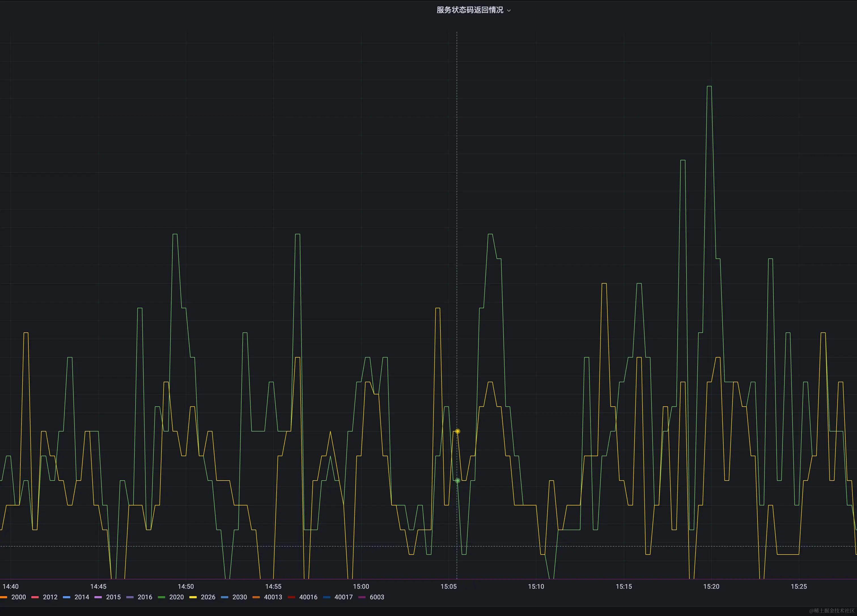The width and height of the screenshot is (857, 616).
Task: Click the chevron beside the panel title
Action: [509, 11]
